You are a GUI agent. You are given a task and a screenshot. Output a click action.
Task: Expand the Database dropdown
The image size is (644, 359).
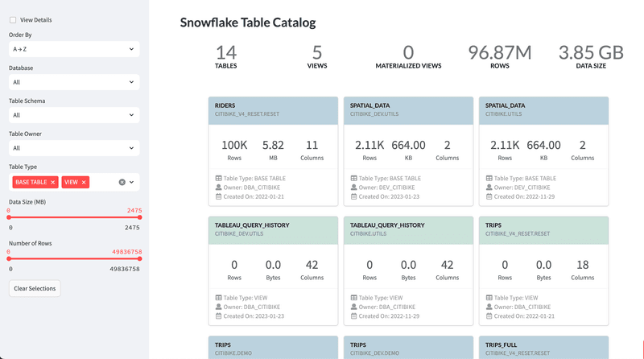(x=74, y=82)
